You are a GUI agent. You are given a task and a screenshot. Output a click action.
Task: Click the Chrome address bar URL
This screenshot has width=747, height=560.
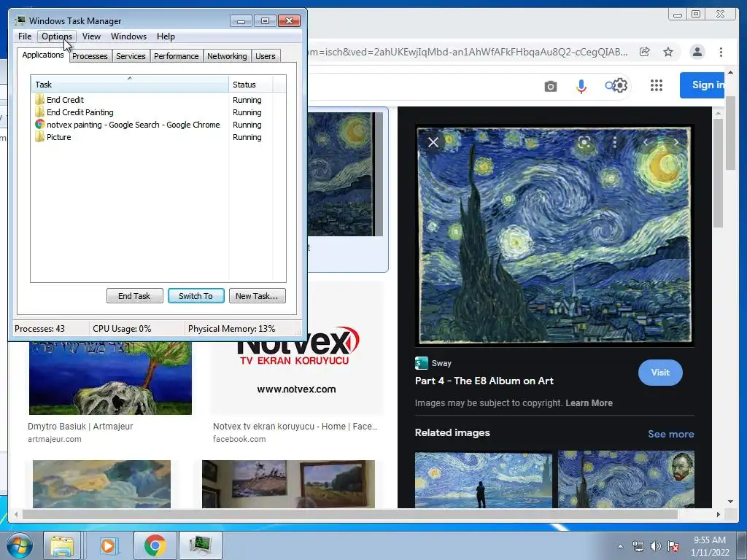(x=467, y=52)
